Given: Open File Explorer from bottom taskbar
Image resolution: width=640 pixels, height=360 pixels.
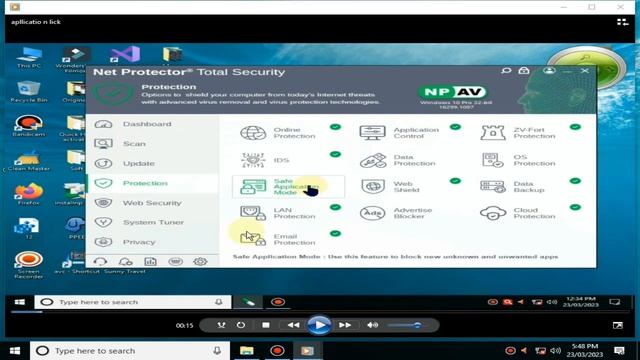Looking at the screenshot, I should 247,351.
